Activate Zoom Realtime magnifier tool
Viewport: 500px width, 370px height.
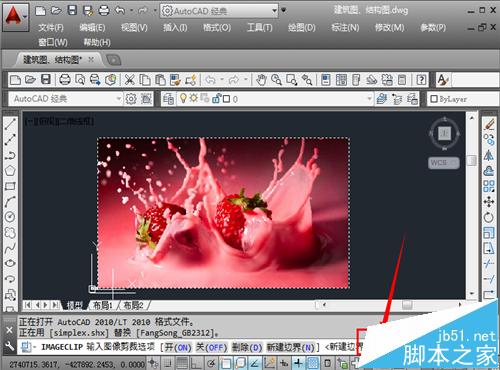point(276,80)
